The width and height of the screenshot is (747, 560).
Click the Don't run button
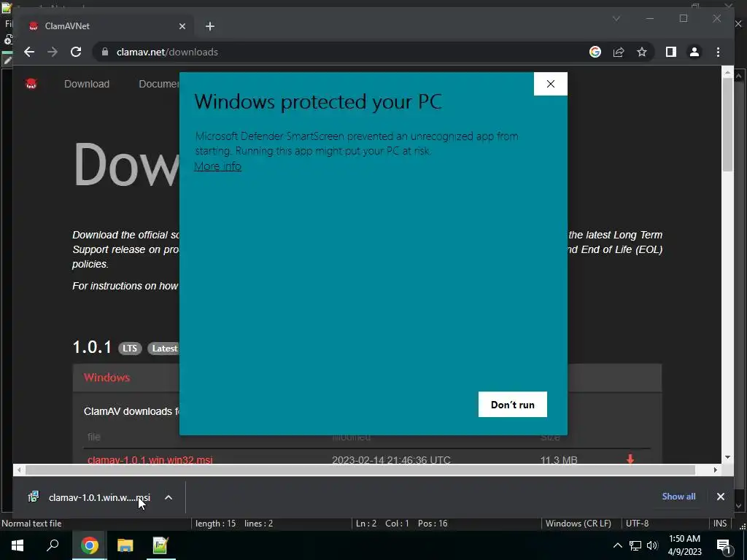click(x=513, y=404)
